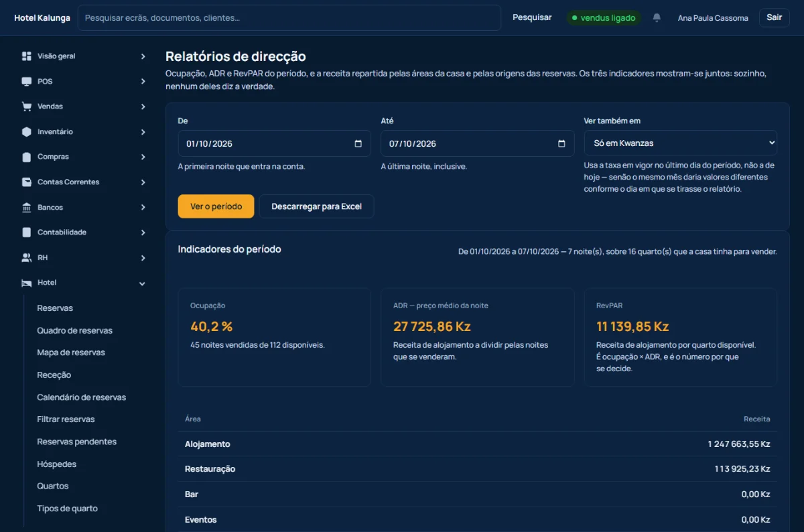Expand the Visão geral chevron
This screenshot has width=804, height=532.
click(143, 56)
